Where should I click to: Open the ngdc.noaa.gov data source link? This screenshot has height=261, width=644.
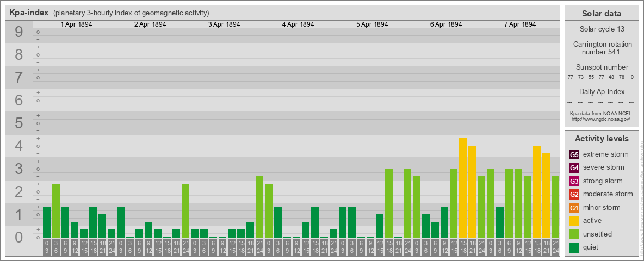(x=602, y=119)
